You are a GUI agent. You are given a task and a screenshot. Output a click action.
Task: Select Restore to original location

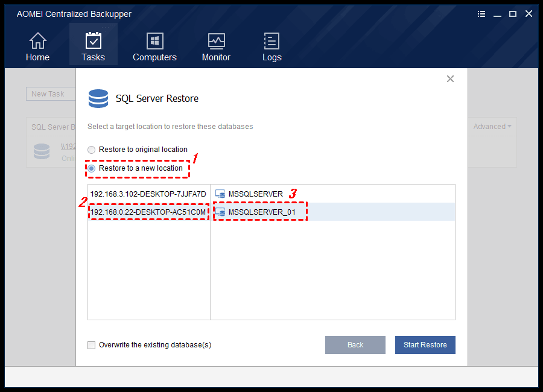[91, 150]
